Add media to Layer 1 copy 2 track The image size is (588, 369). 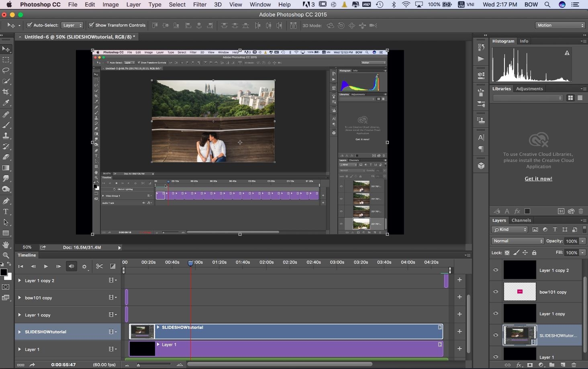pyautogui.click(x=459, y=279)
